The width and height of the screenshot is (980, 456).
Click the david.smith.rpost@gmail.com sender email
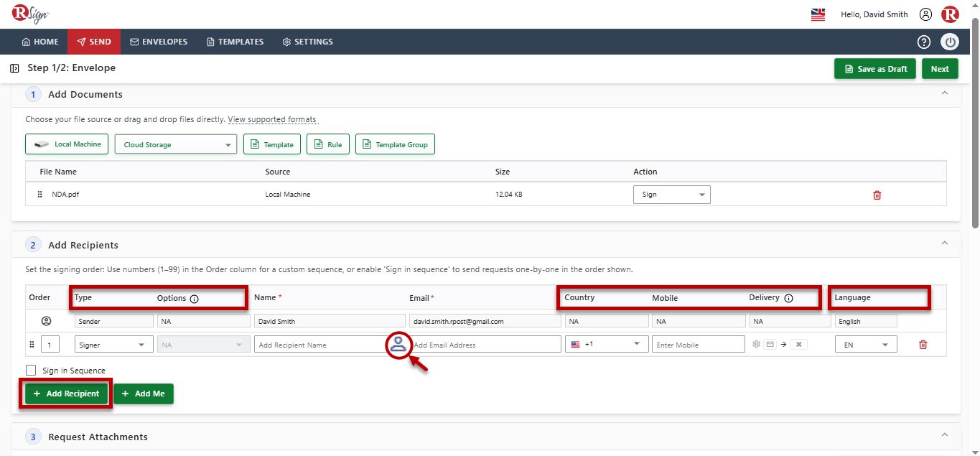485,321
